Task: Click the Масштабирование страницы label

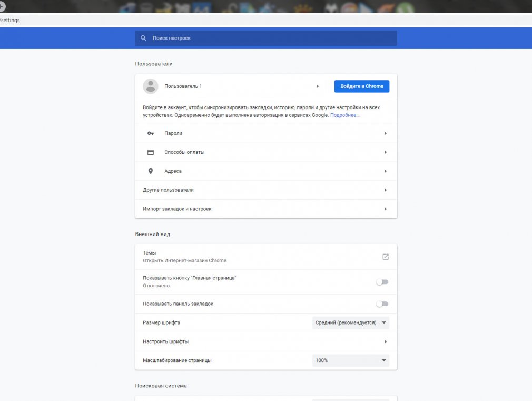Action: point(177,360)
